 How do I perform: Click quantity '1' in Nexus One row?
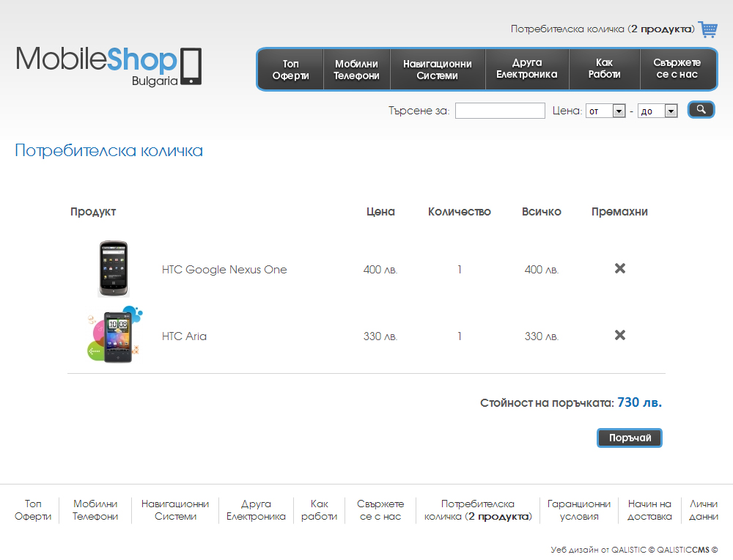pyautogui.click(x=460, y=270)
